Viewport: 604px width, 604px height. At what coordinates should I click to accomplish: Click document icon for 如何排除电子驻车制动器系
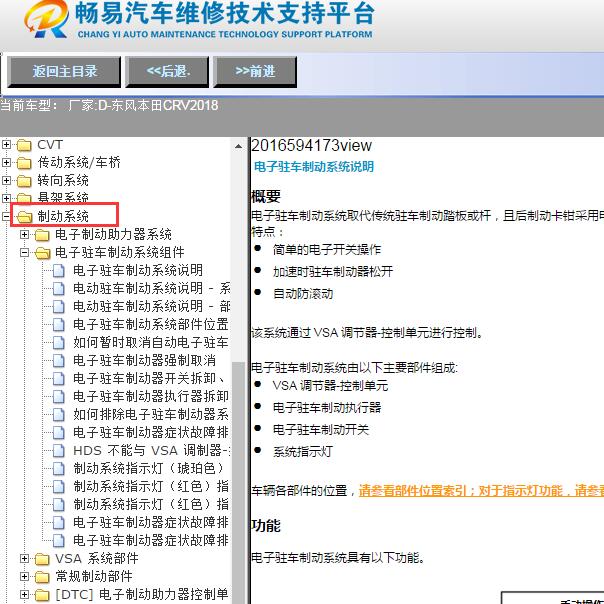59,414
